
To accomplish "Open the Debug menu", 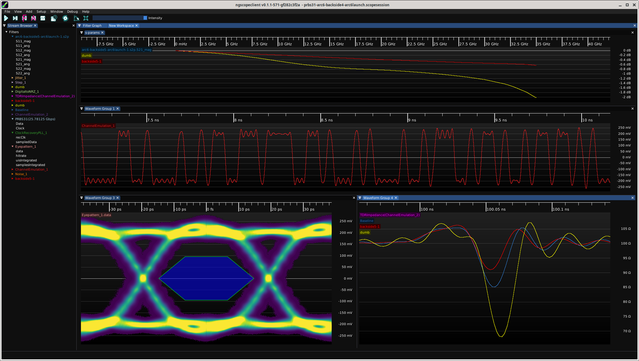I will (72, 11).
